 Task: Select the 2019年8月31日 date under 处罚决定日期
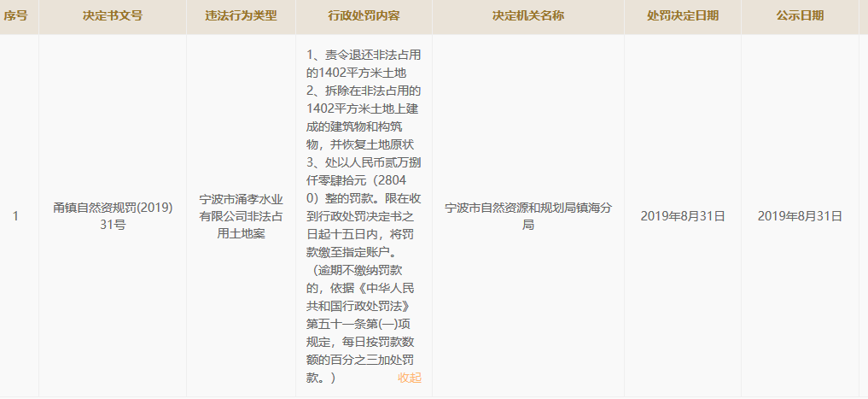coord(682,216)
